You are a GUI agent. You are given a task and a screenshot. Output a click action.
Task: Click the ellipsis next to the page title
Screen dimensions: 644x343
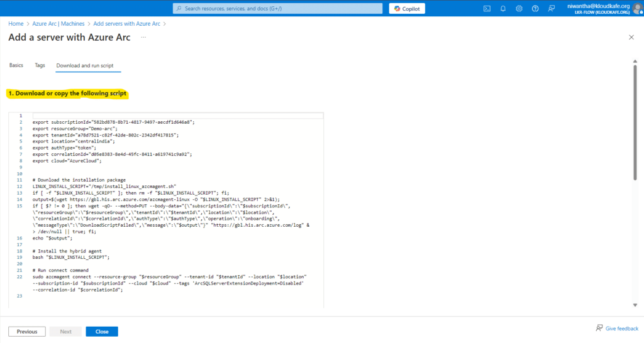[143, 38]
